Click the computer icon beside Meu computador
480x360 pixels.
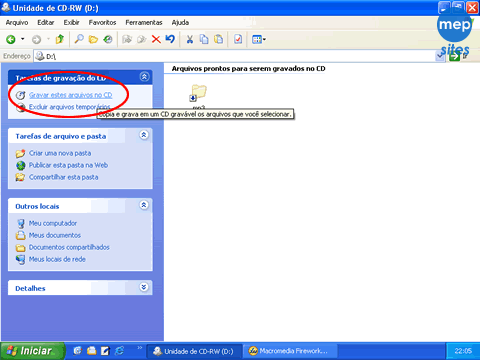click(x=21, y=223)
